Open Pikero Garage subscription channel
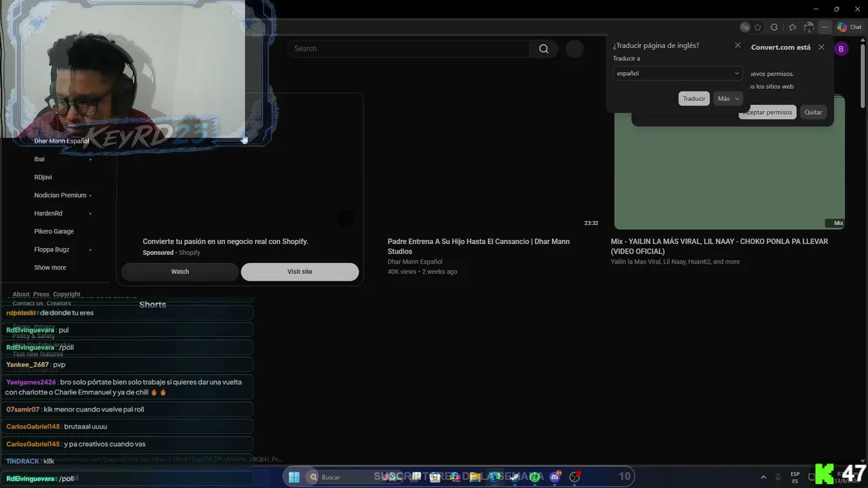The image size is (868, 488). pyautogui.click(x=54, y=232)
